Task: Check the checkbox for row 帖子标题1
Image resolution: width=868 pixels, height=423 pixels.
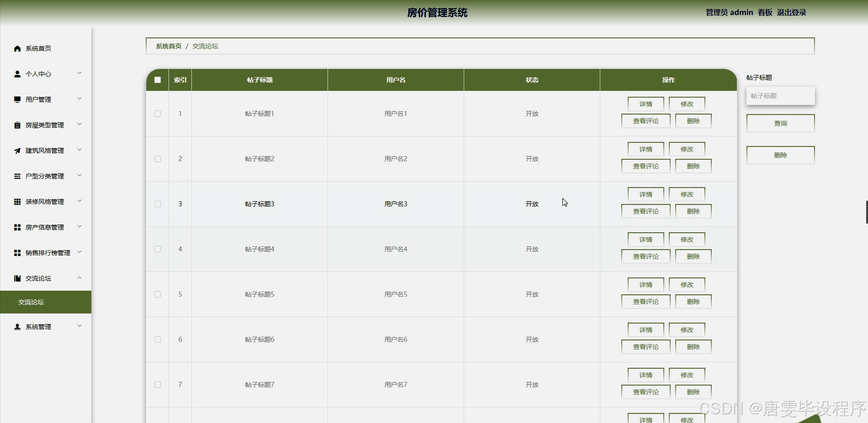Action: [x=158, y=114]
